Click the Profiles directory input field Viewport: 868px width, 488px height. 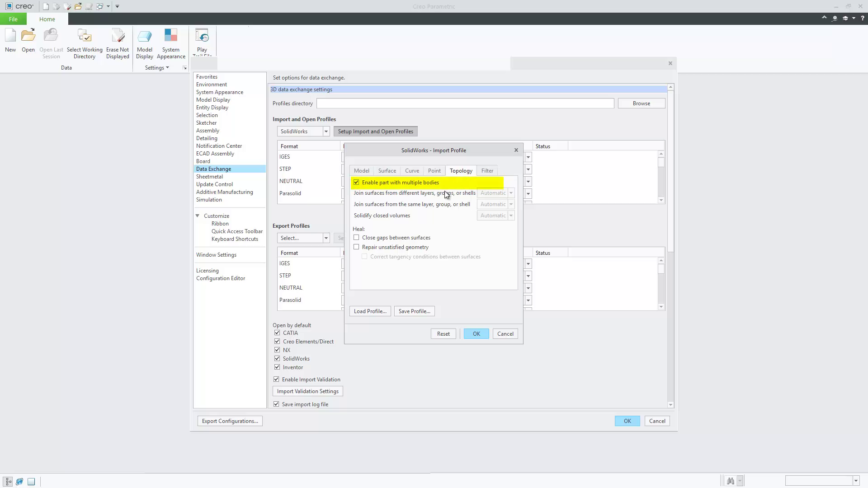click(x=465, y=103)
